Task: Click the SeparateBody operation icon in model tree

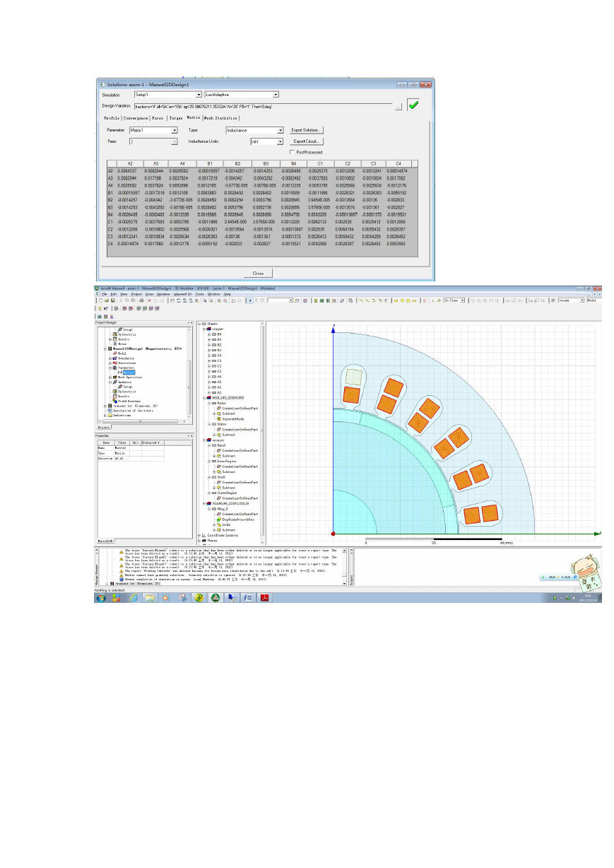Action: point(219,419)
